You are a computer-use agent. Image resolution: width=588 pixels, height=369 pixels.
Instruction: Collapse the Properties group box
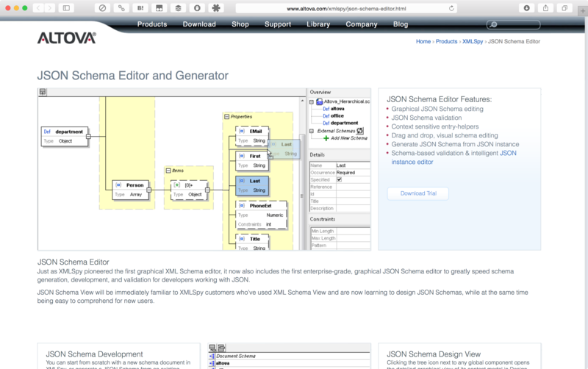(226, 117)
